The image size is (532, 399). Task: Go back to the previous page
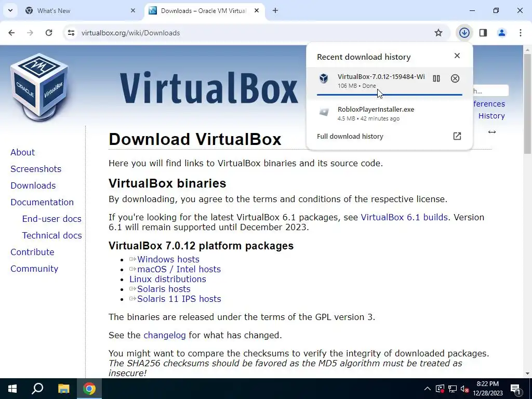click(x=11, y=33)
